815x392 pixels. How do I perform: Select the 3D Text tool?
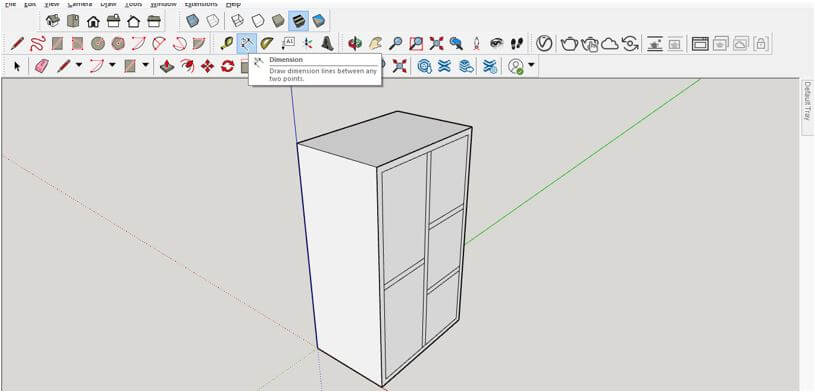pos(327,43)
